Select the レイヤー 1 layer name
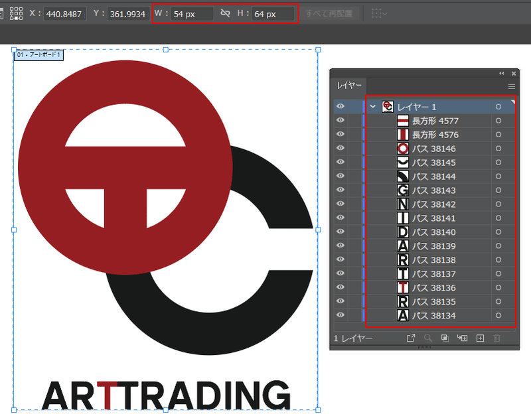 [x=417, y=107]
